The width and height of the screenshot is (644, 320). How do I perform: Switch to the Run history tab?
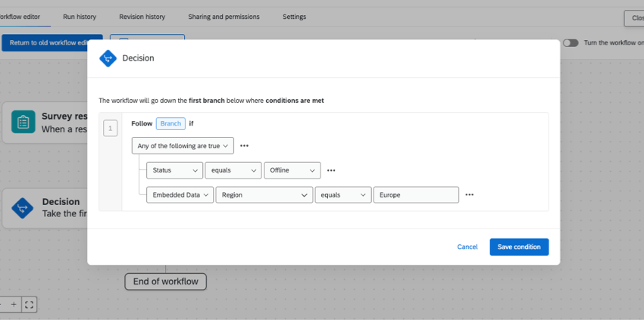click(x=80, y=17)
